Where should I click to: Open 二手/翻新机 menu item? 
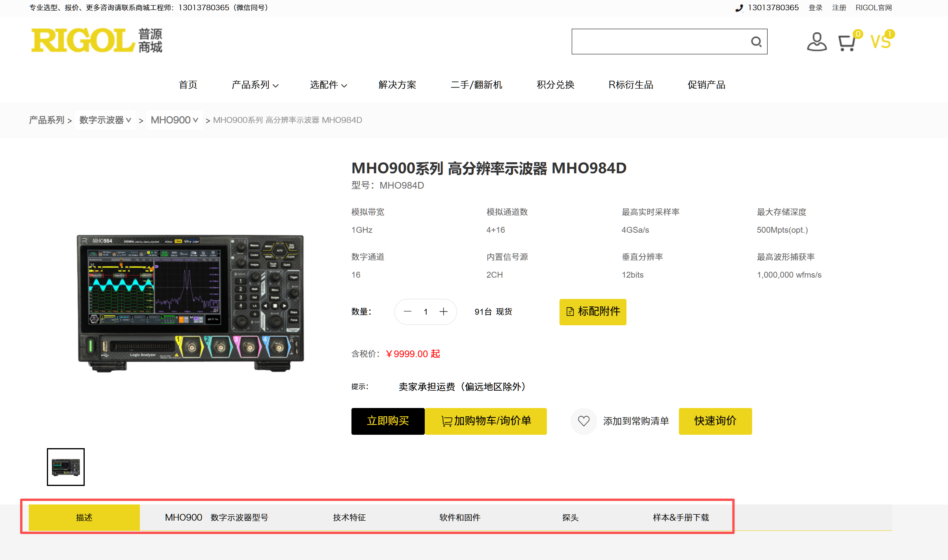tap(476, 85)
